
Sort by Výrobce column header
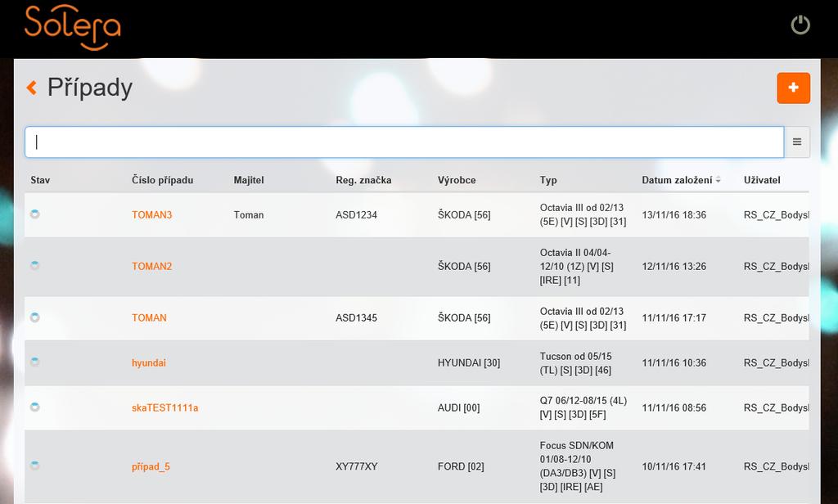pyautogui.click(x=457, y=180)
